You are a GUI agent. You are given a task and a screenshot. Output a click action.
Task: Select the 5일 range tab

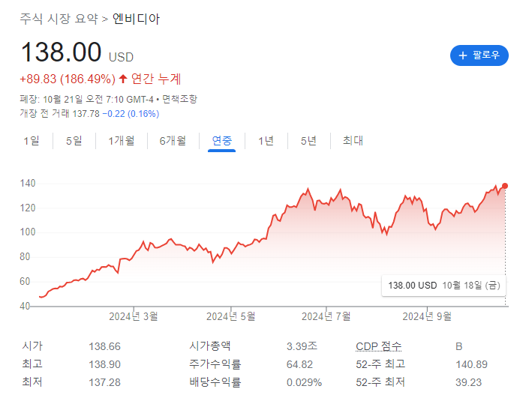(x=74, y=140)
